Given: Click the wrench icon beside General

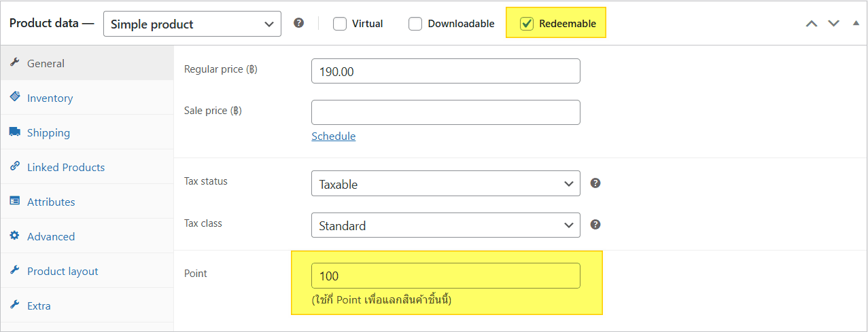Looking at the screenshot, I should coord(14,62).
